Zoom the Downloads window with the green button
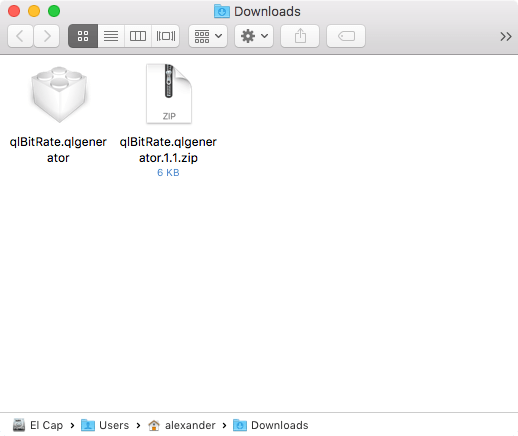The width and height of the screenshot is (518, 436). 54,11
